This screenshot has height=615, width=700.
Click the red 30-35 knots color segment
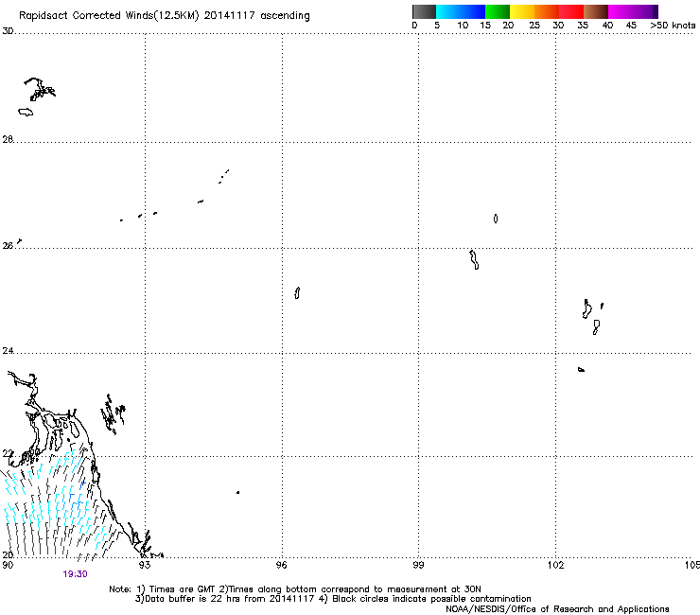(x=571, y=11)
